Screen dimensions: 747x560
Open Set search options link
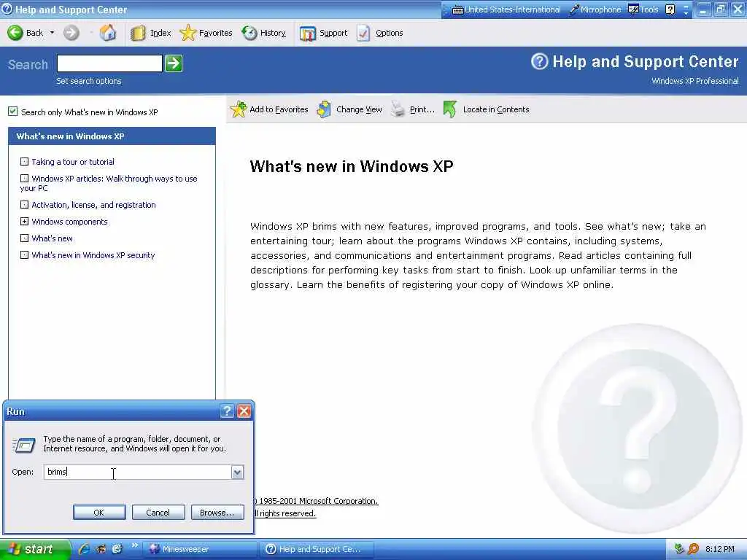(88, 81)
